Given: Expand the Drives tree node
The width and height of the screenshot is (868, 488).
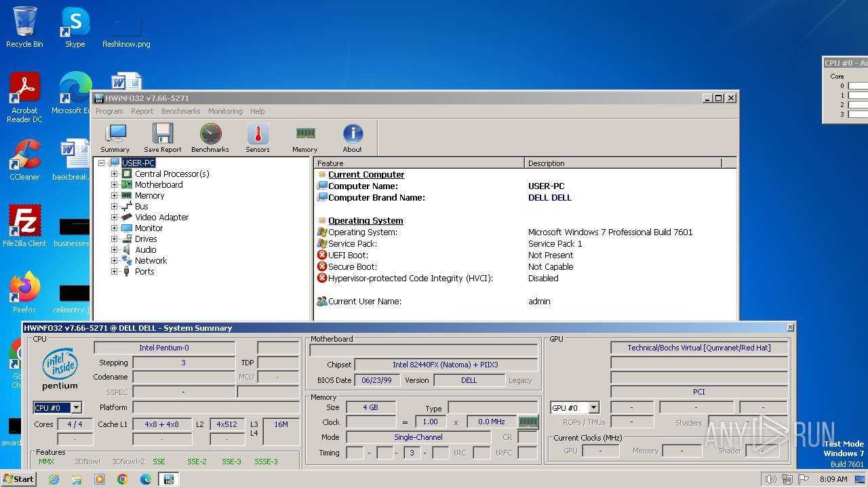Looking at the screenshot, I should tap(114, 239).
